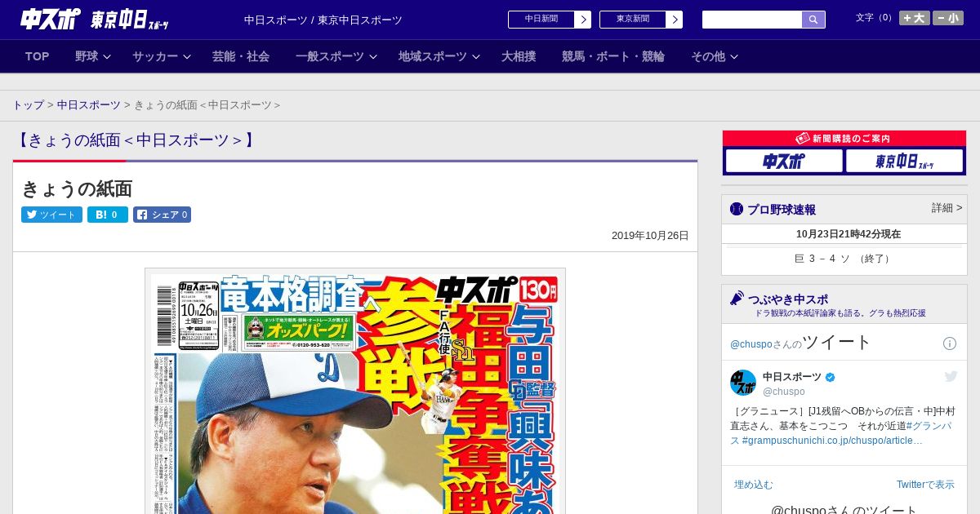The height and width of the screenshot is (514, 980).
Task: Open 大相撲 navigation item
Action: [x=519, y=56]
